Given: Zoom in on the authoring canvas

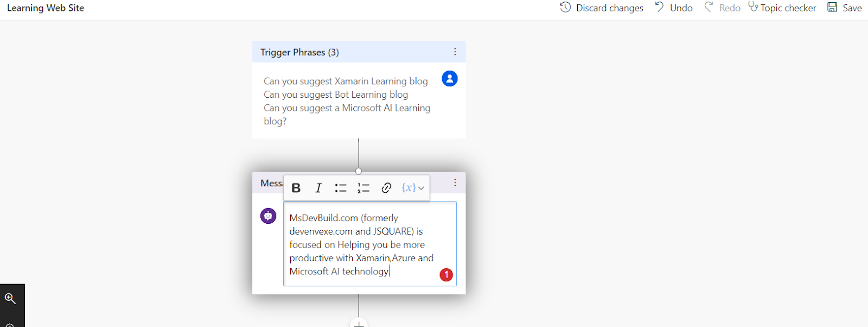Looking at the screenshot, I should pyautogui.click(x=10, y=298).
